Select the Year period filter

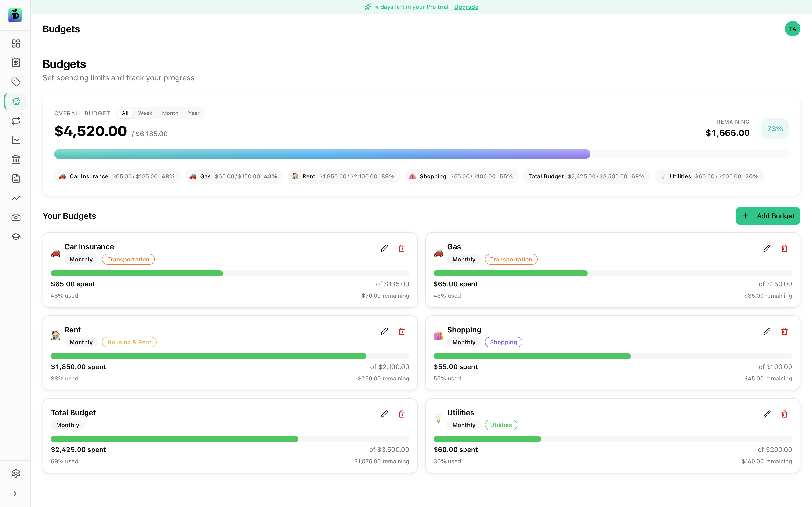point(194,113)
